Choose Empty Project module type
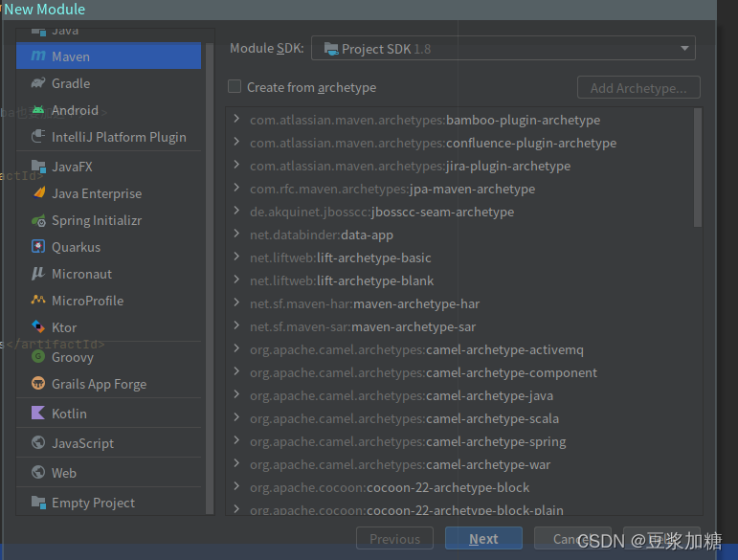 point(109,503)
